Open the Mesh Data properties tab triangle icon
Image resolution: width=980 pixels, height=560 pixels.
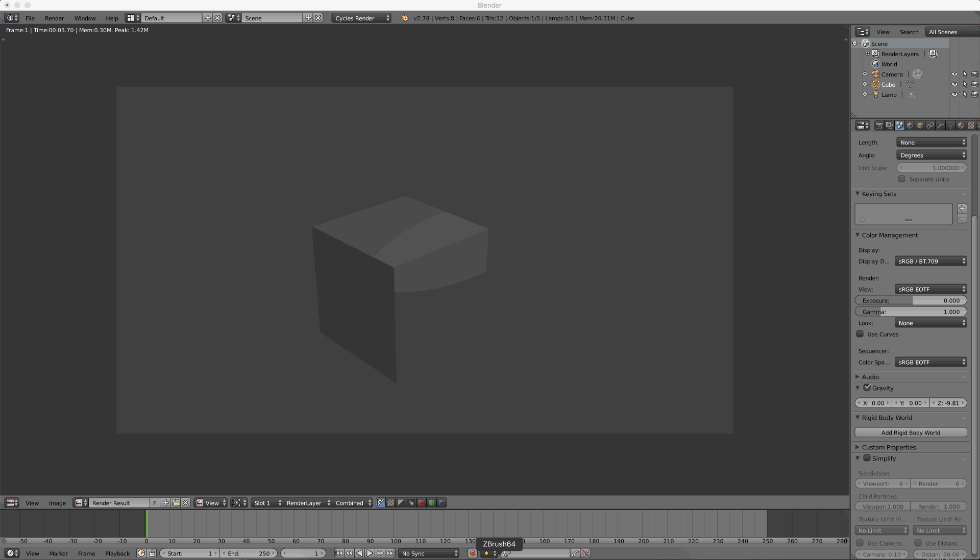tap(950, 125)
